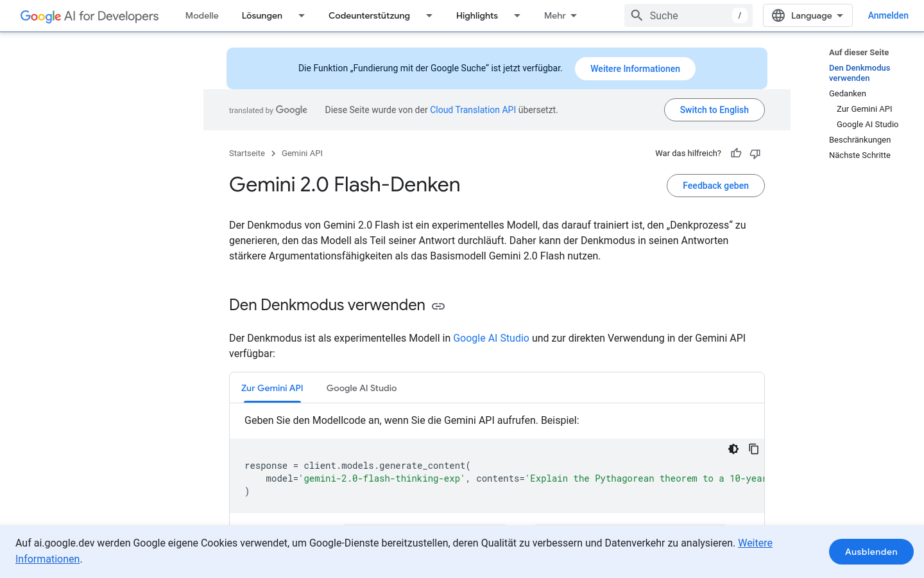The width and height of the screenshot is (924, 578).
Task: Open the Mehr menu
Action: click(560, 15)
